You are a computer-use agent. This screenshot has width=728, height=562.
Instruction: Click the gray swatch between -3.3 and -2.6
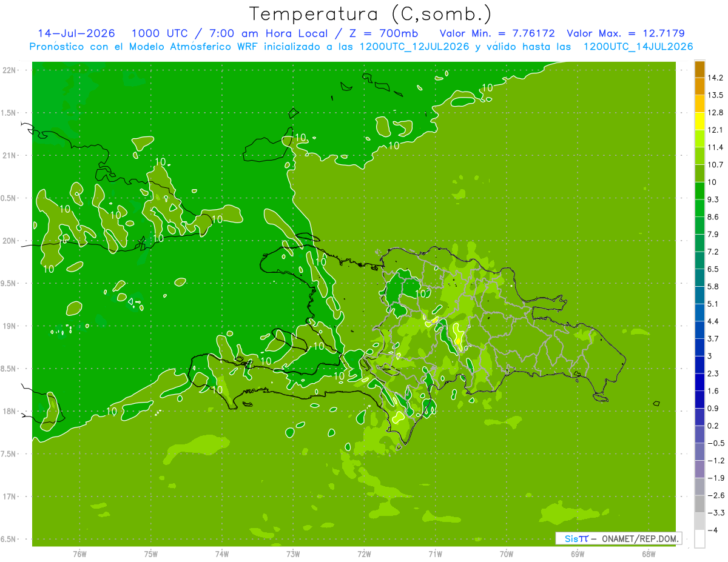tap(699, 504)
